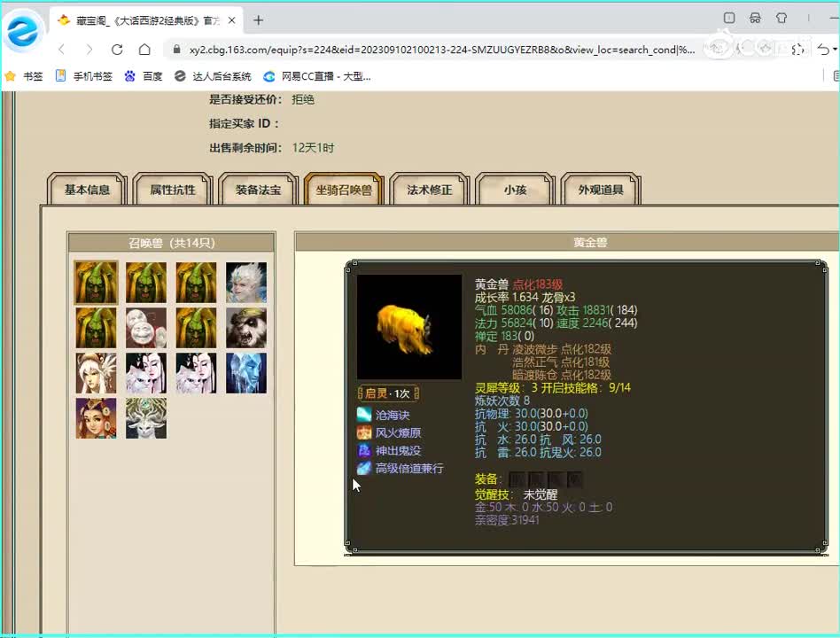Click the 炼妖次数 8 text

tap(502, 401)
